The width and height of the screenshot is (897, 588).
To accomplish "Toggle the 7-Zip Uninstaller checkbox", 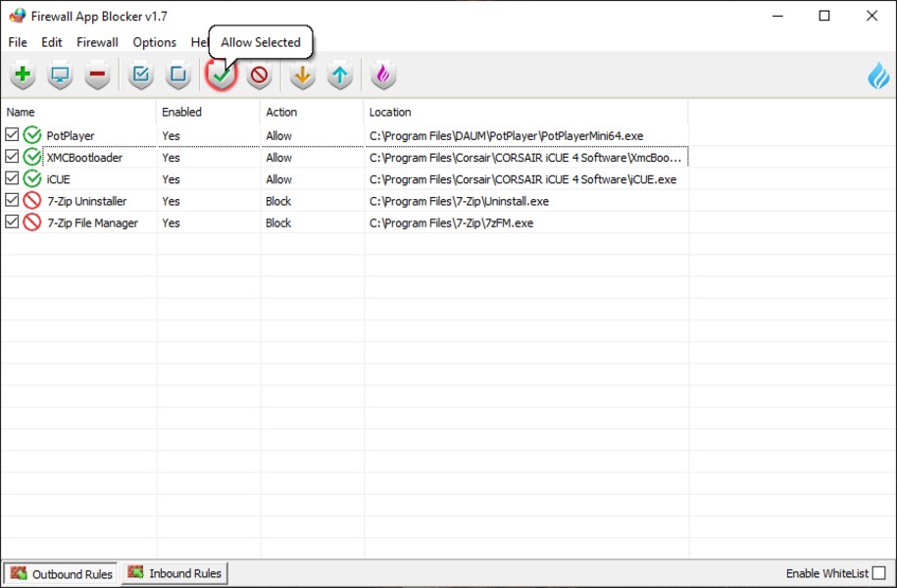I will coord(12,201).
